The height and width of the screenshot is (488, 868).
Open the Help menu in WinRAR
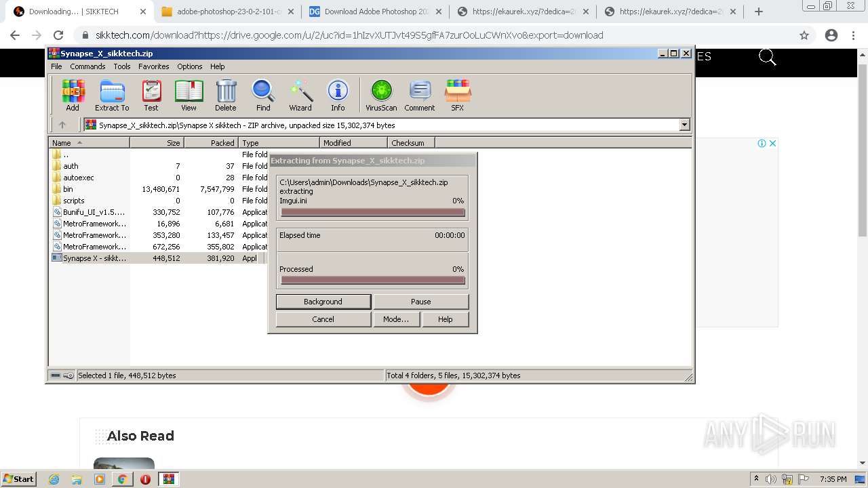tap(217, 66)
